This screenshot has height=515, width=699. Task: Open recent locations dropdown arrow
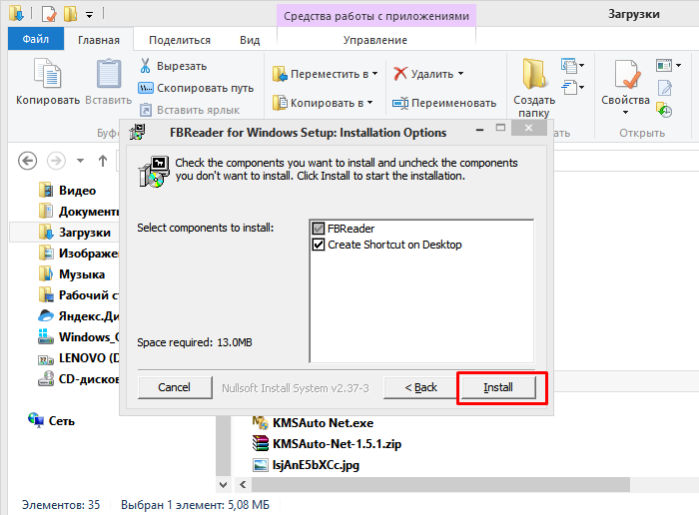(x=80, y=161)
